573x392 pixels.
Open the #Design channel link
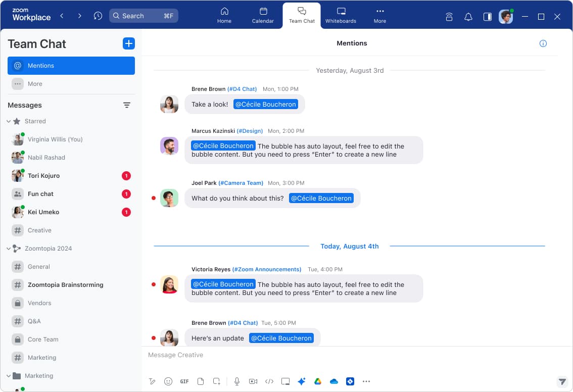pyautogui.click(x=250, y=131)
